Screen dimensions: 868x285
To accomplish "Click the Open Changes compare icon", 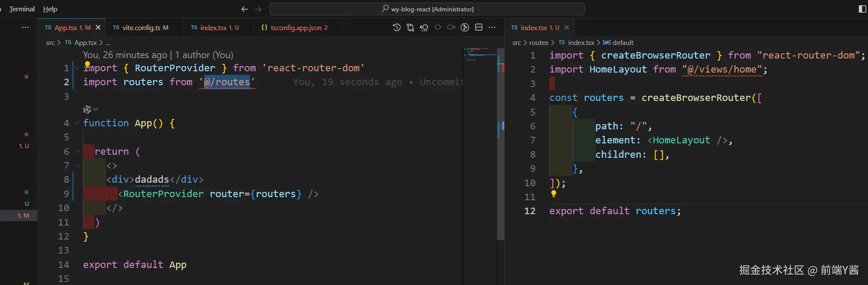I will (x=410, y=28).
